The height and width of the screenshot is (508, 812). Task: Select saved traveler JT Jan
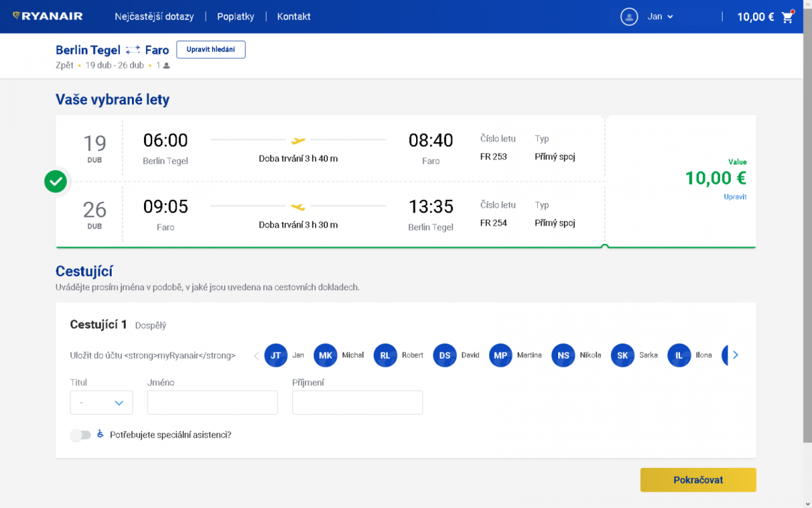click(276, 355)
